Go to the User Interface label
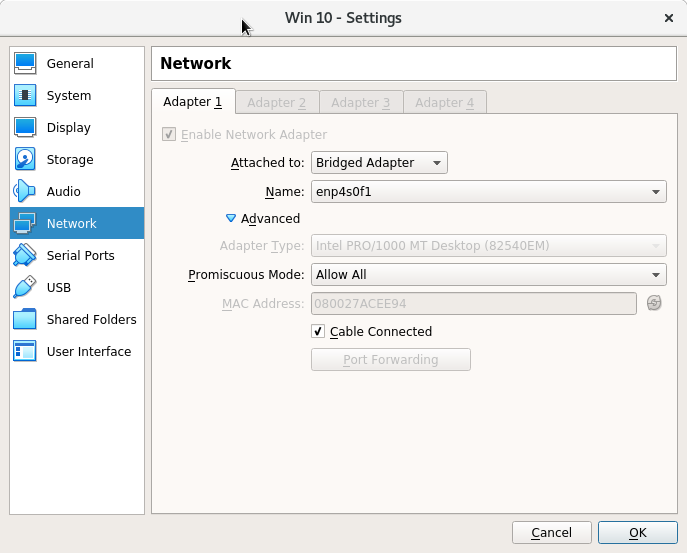The width and height of the screenshot is (687, 553). pos(89,351)
